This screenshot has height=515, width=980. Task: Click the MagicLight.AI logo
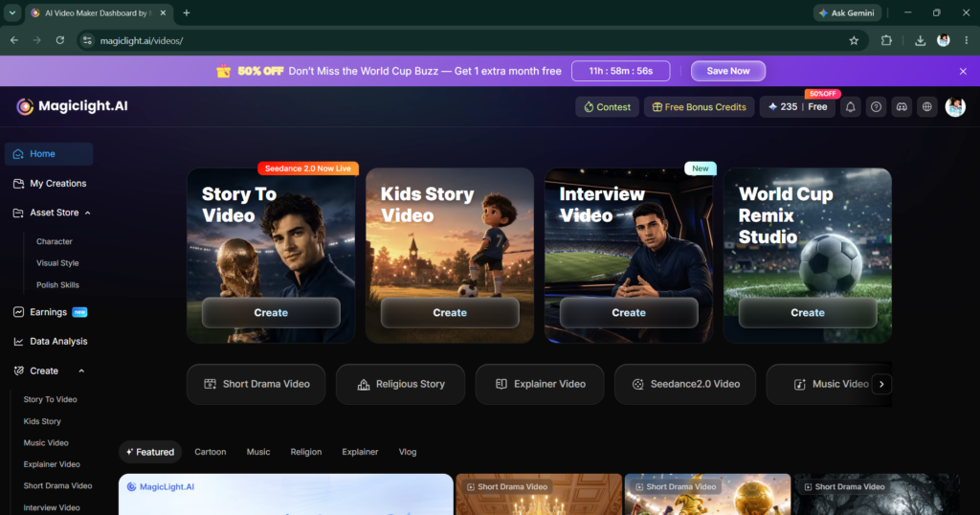click(72, 106)
